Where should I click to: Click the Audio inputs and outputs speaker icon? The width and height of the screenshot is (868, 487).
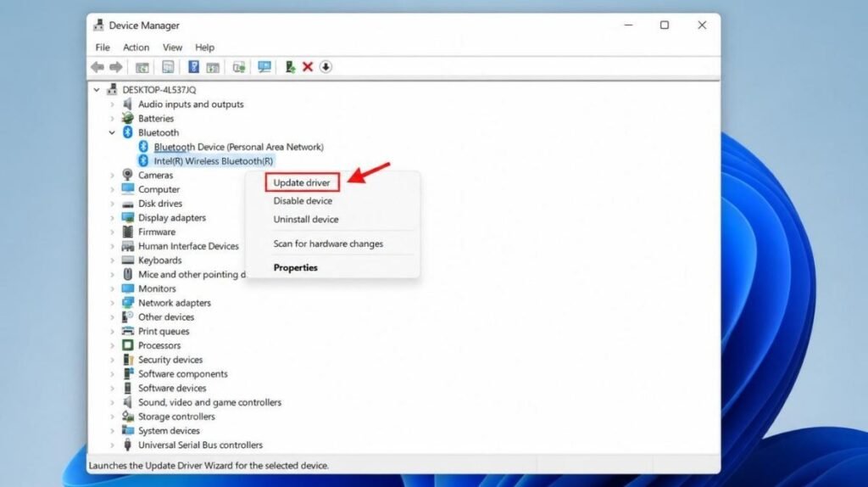coord(128,104)
